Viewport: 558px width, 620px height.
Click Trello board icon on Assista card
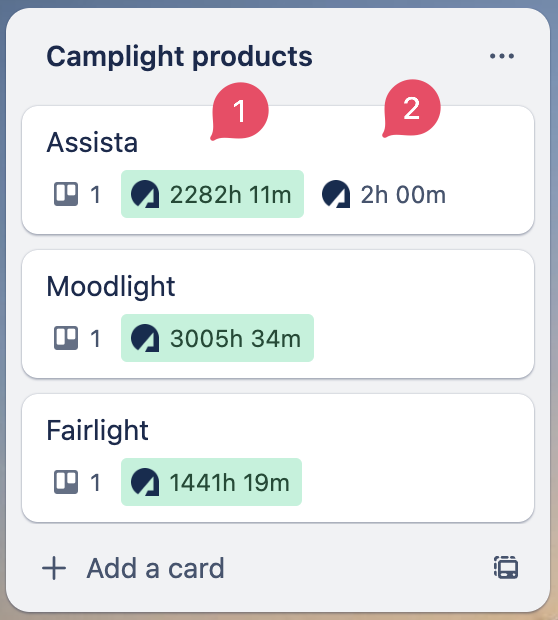[x=66, y=194]
